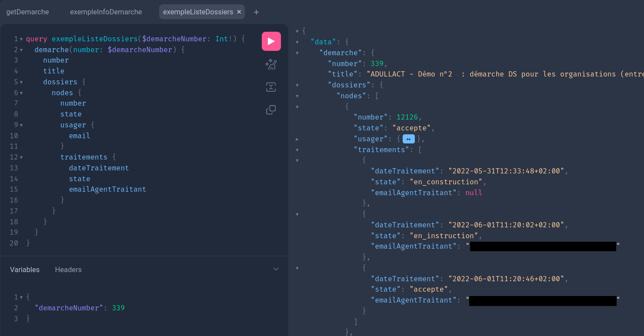Click the state field on line 8
Viewport: 644px width, 336px height.
click(71, 114)
